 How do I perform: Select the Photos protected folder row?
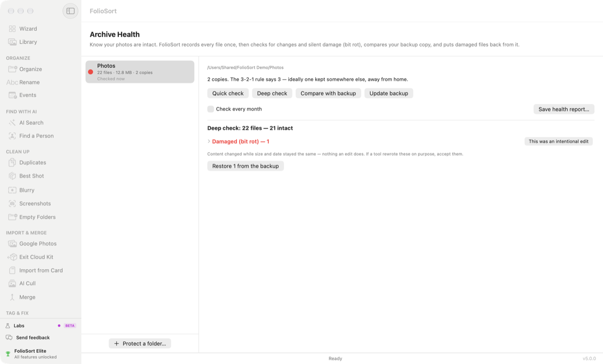(x=140, y=72)
